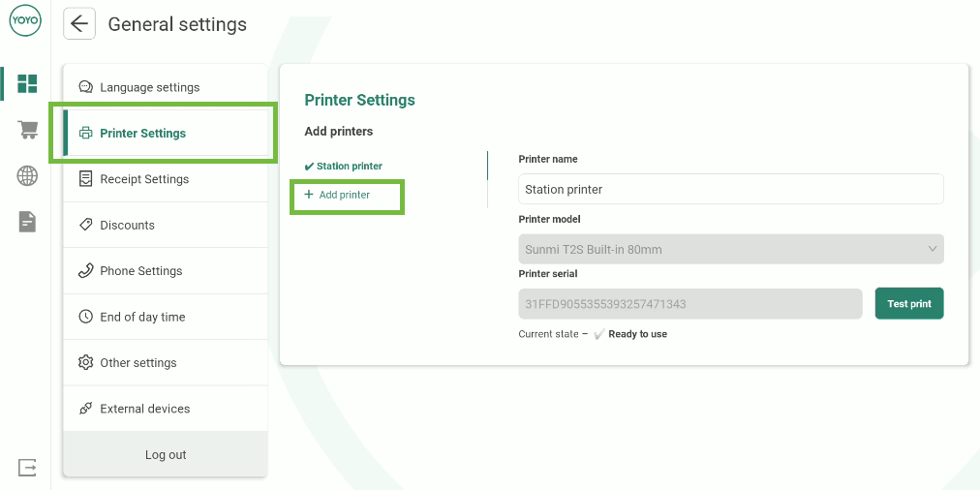Select Printer Settings menu item
This screenshot has width=980, height=490.
coord(166,133)
